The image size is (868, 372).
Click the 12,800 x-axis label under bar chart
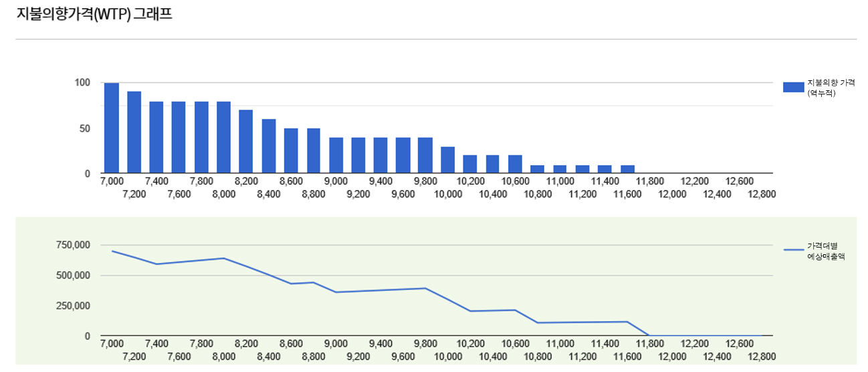click(762, 194)
